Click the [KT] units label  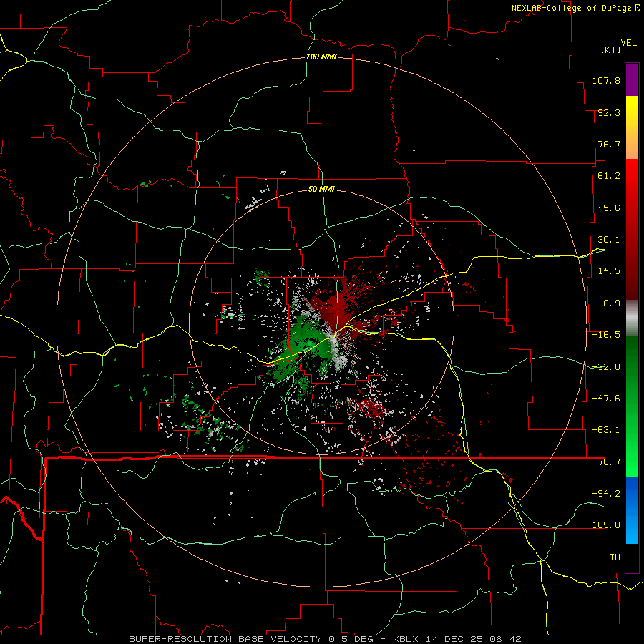611,49
